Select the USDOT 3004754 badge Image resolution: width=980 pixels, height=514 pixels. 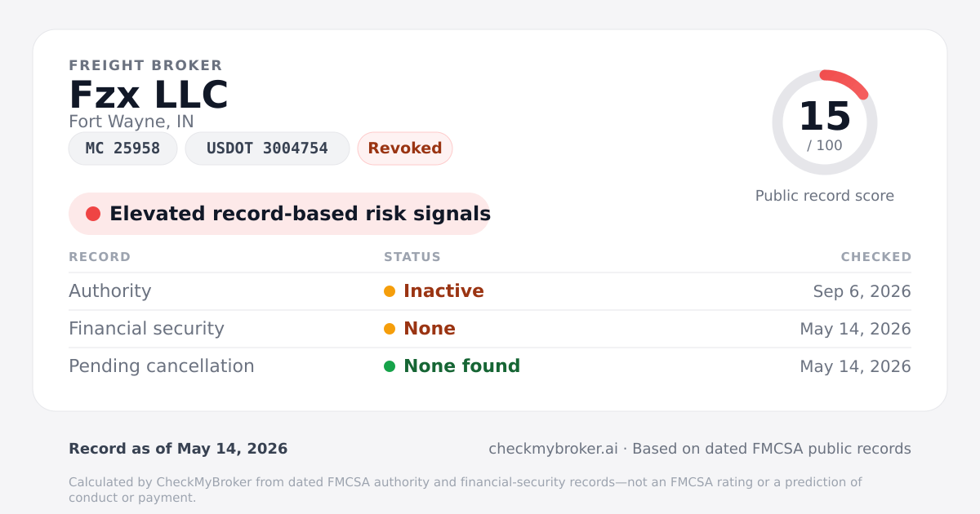coord(267,148)
